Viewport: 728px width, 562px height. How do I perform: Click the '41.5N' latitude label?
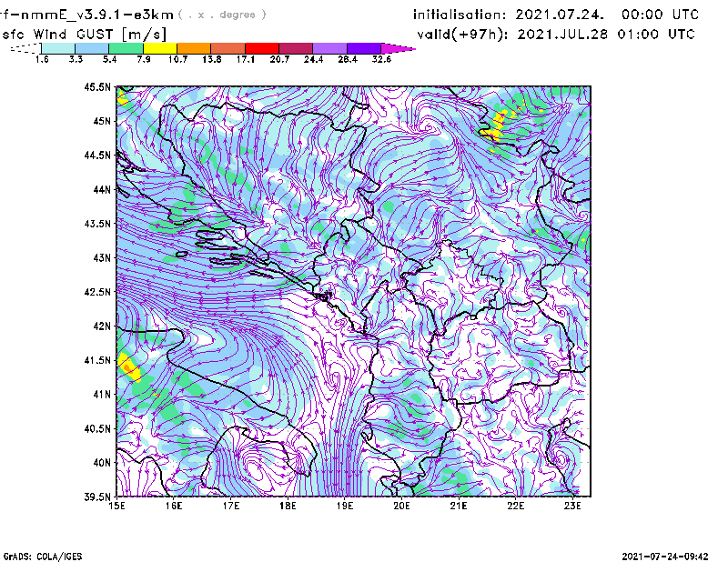click(x=97, y=360)
